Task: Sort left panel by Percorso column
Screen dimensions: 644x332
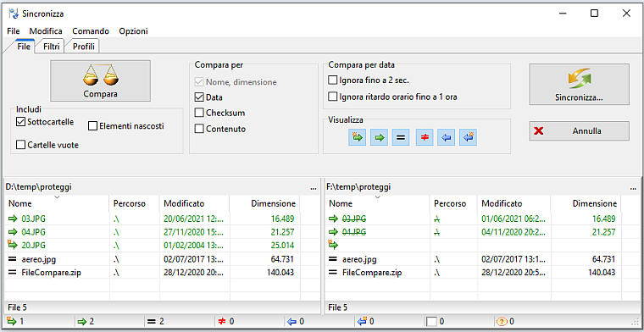Action: click(x=135, y=203)
